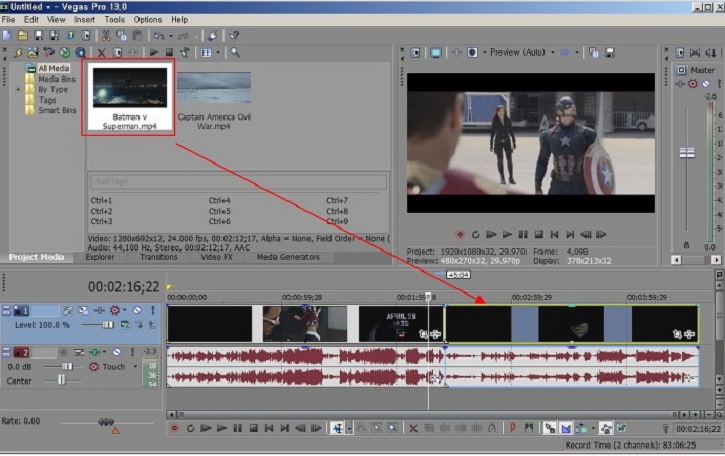Click the red X remove media icon
The width and height of the screenshot is (725, 456).
coord(100,52)
